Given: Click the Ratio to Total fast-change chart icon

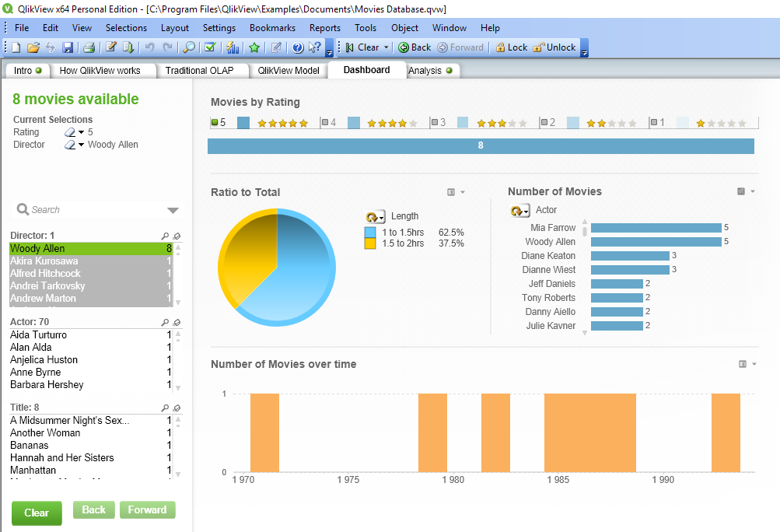Looking at the screenshot, I should tap(451, 192).
